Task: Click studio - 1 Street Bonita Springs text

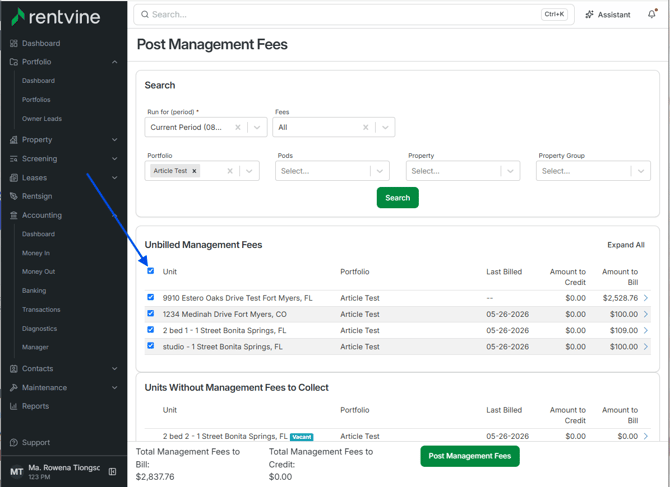Action: [x=222, y=346]
